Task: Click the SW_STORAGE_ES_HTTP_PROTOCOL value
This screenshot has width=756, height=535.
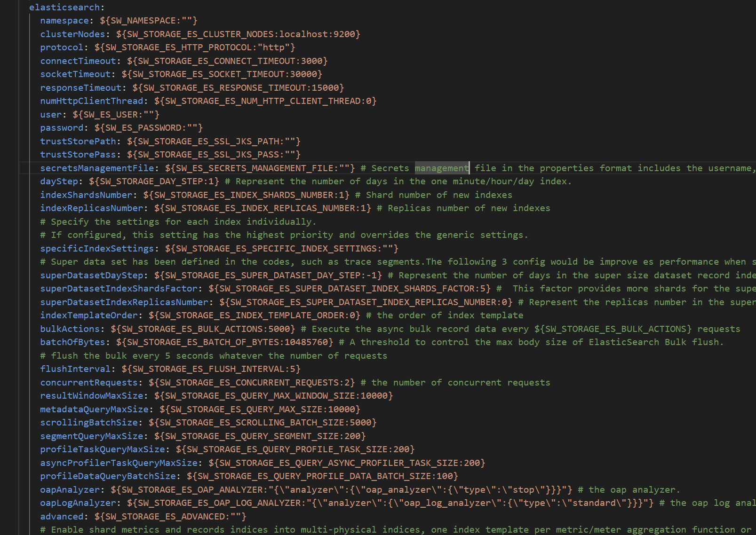Action: point(195,47)
